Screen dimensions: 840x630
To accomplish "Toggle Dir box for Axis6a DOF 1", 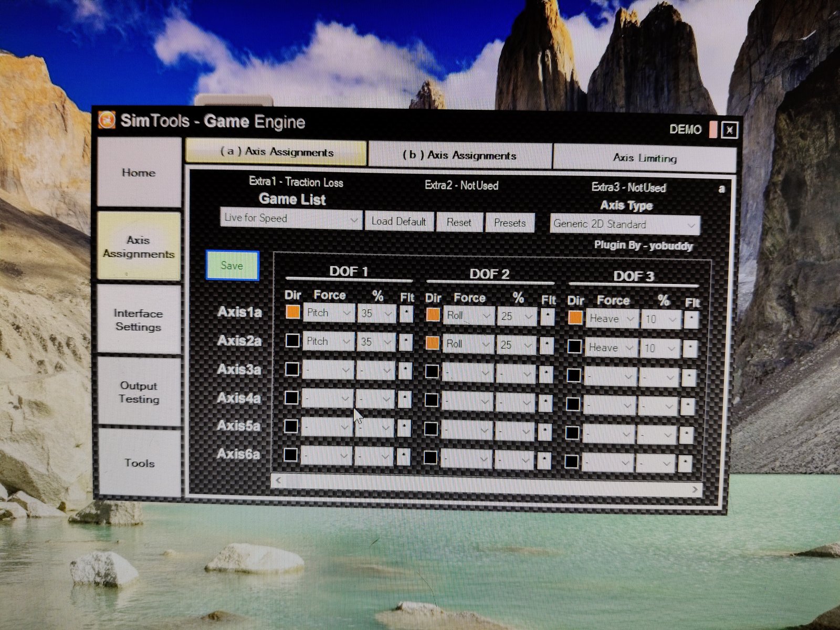I will (x=290, y=455).
